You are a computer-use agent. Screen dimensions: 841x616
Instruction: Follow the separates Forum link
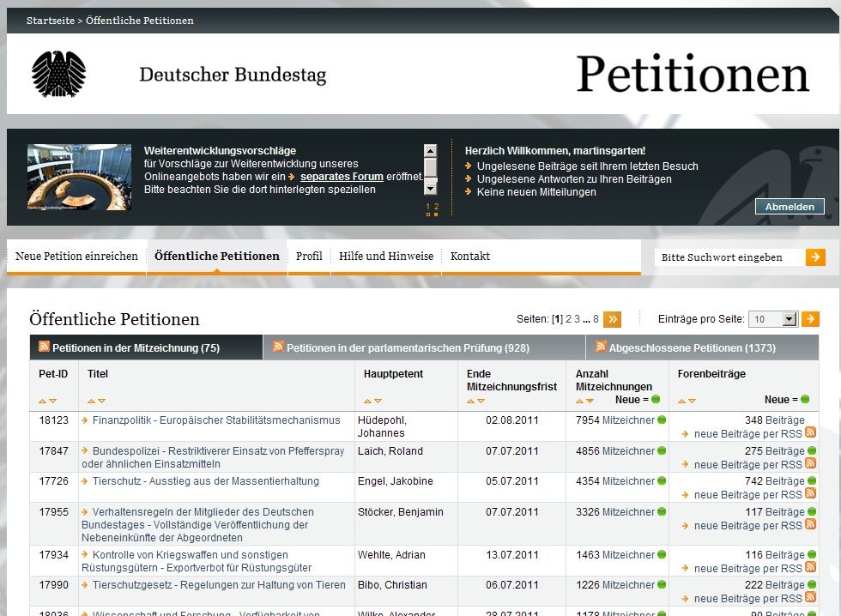tap(342, 177)
